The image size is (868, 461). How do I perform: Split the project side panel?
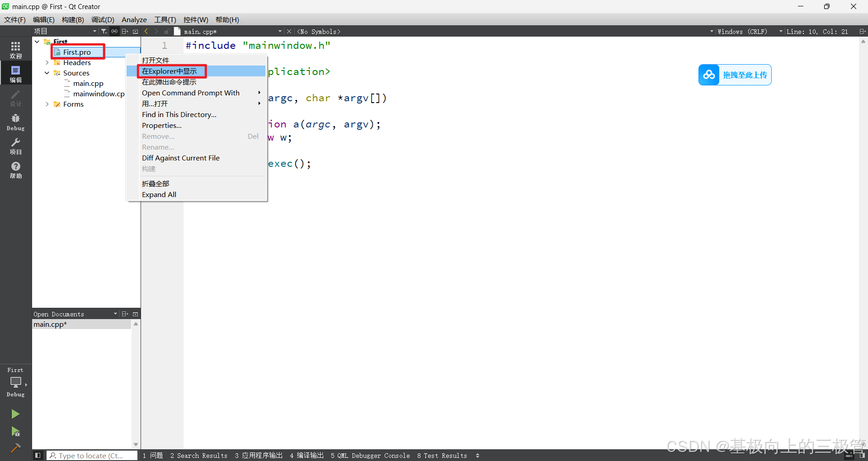tap(125, 31)
